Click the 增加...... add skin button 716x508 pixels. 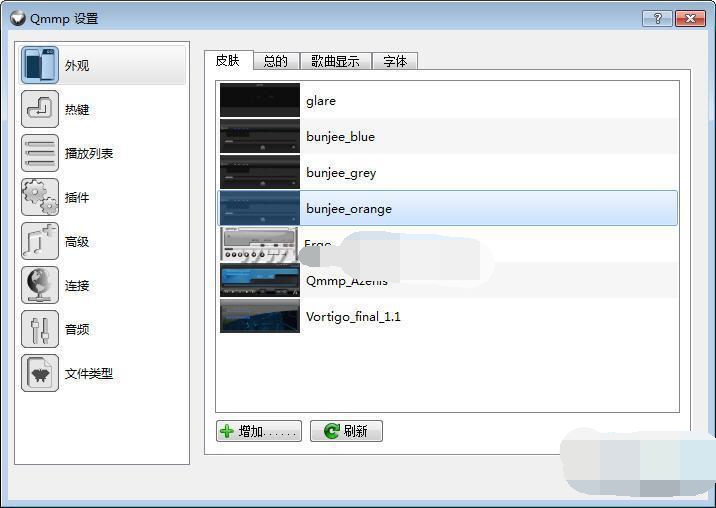coord(259,431)
